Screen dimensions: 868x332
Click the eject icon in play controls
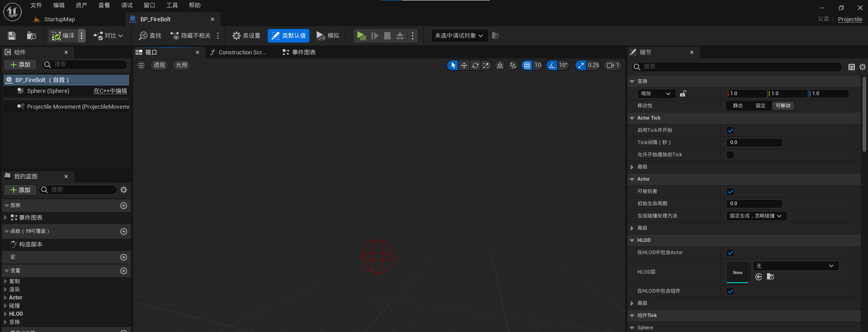(x=400, y=36)
